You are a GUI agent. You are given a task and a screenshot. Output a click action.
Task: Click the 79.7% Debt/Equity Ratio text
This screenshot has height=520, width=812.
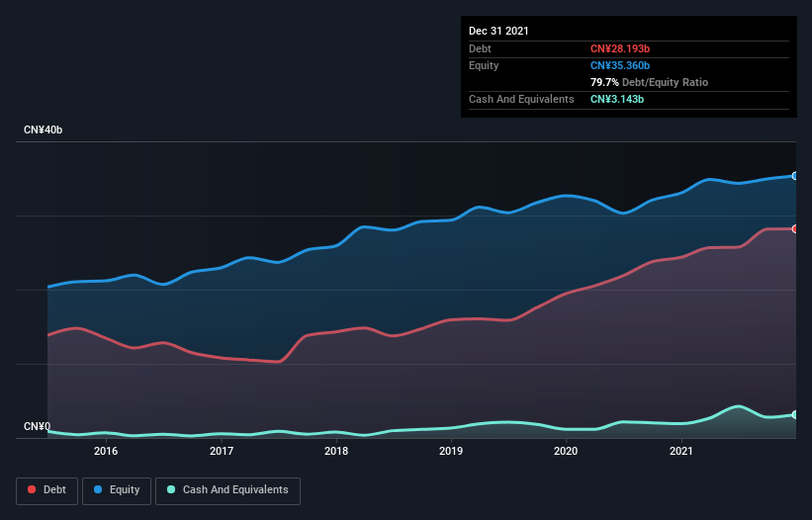click(x=650, y=82)
